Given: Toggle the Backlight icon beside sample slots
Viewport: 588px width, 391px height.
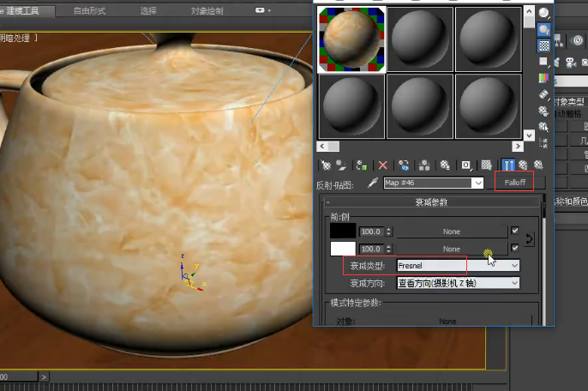Looking at the screenshot, I should [543, 29].
